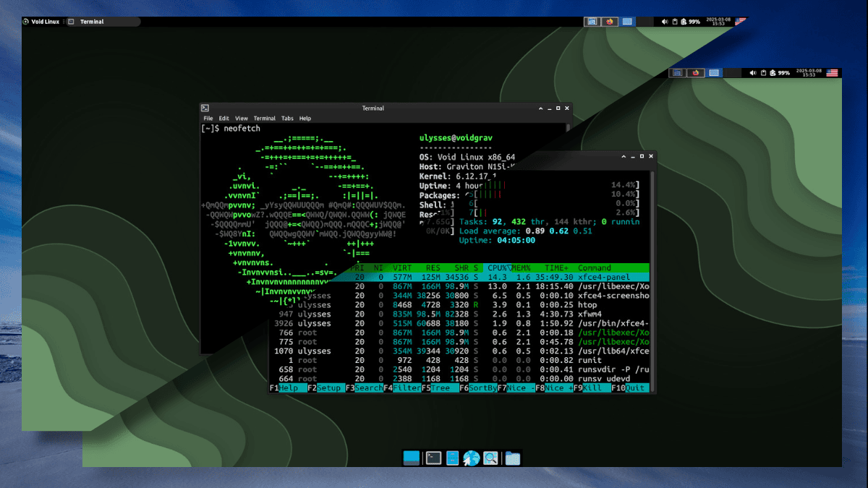Click the Show Desktop dock icon
The image size is (868, 488).
[411, 458]
